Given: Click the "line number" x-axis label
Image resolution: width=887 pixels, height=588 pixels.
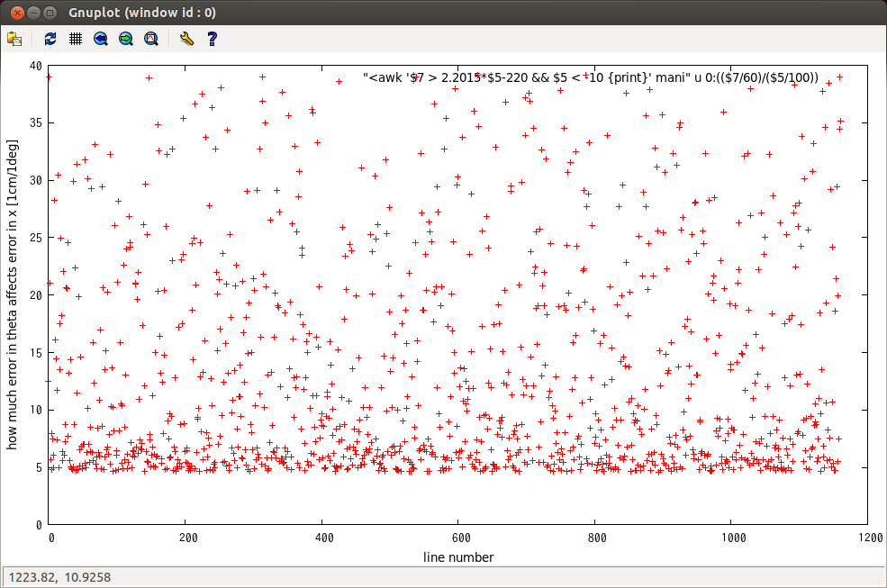Looking at the screenshot, I should point(457,557).
